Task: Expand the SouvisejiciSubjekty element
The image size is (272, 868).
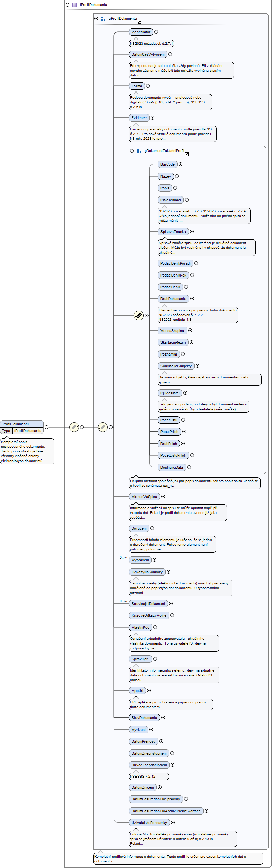Action: (197, 366)
